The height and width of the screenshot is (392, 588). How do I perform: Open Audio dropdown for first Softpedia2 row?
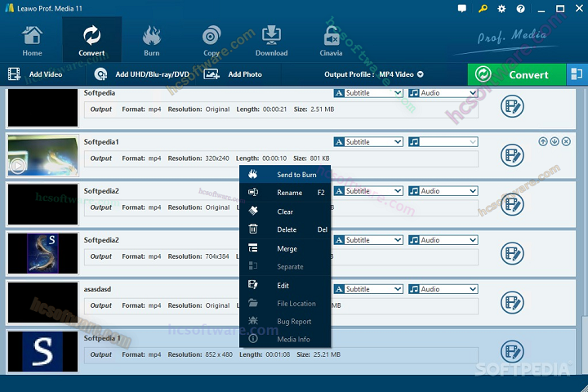[443, 191]
